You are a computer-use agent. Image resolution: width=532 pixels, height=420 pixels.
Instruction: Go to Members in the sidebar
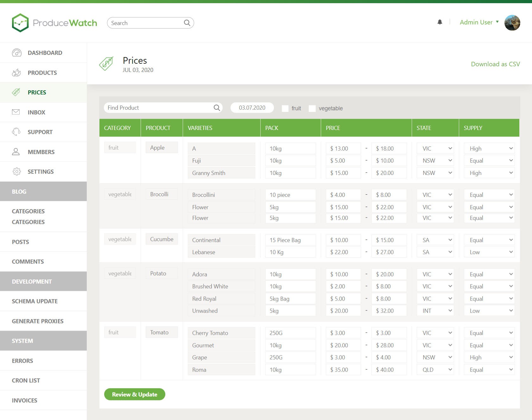[41, 152]
